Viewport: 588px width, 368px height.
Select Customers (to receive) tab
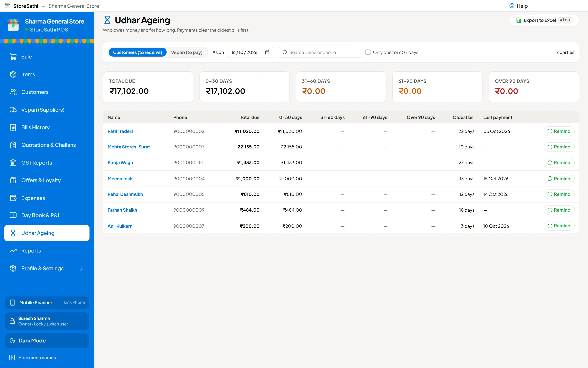pyautogui.click(x=138, y=52)
